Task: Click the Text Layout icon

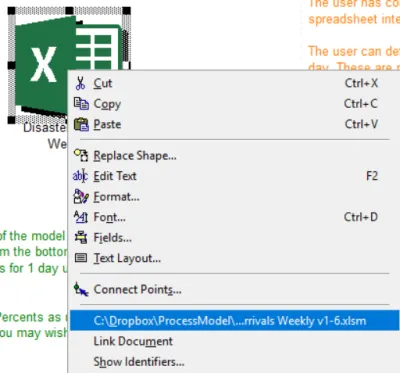Action: [x=81, y=258]
